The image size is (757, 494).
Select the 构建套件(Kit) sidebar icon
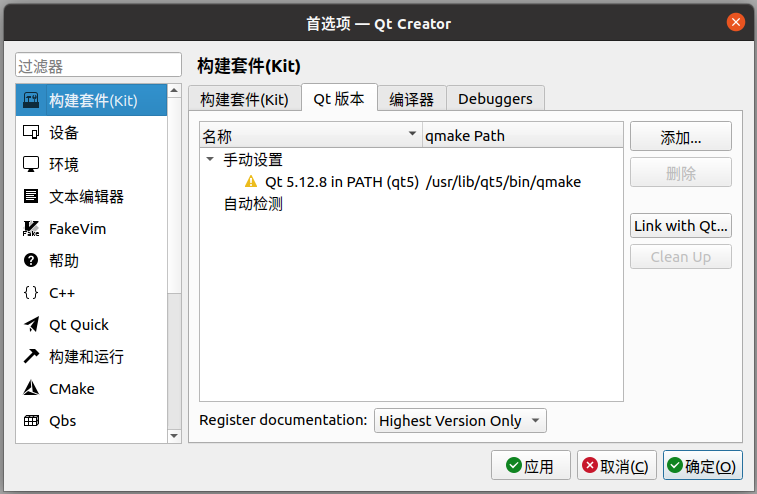31,100
